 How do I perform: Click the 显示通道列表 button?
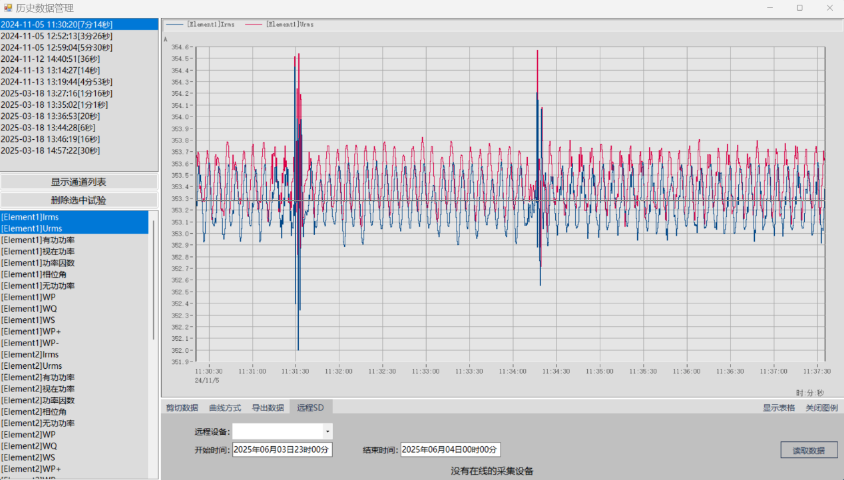pyautogui.click(x=79, y=182)
